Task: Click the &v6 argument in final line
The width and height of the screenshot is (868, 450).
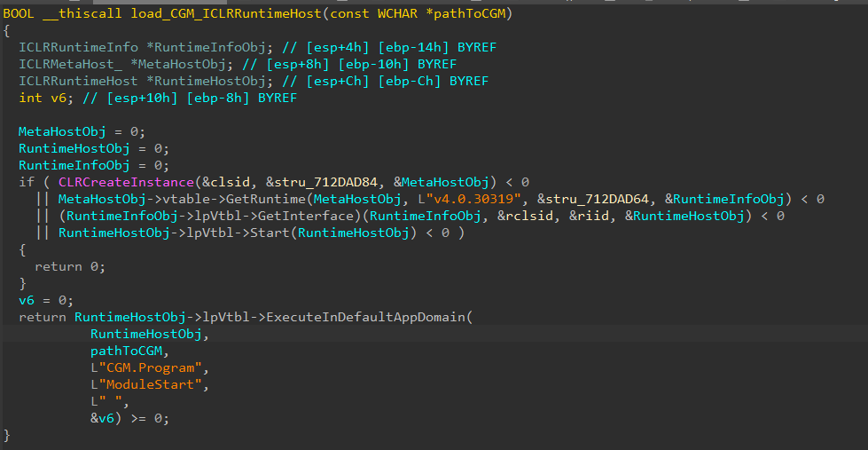Action: (x=103, y=418)
